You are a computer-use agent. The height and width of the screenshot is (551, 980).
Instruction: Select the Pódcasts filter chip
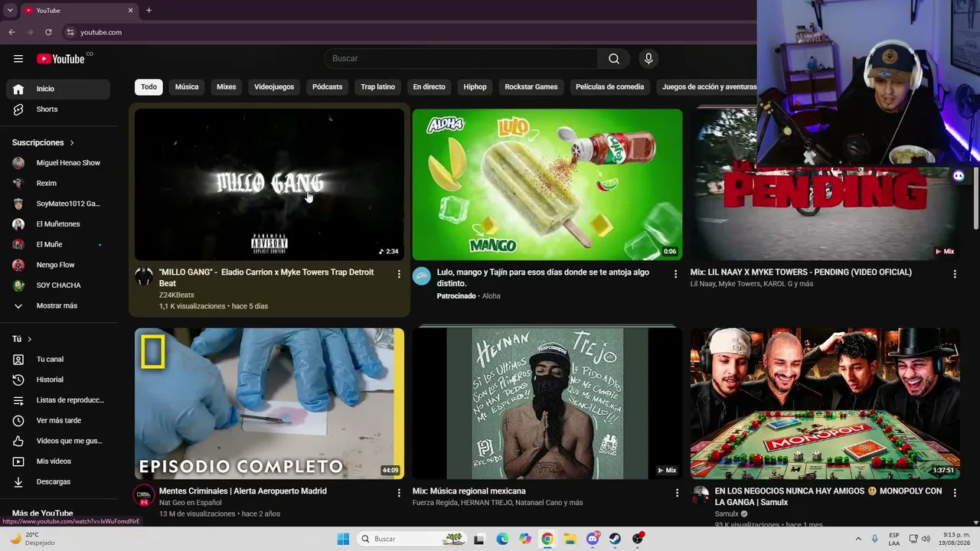pyautogui.click(x=327, y=87)
